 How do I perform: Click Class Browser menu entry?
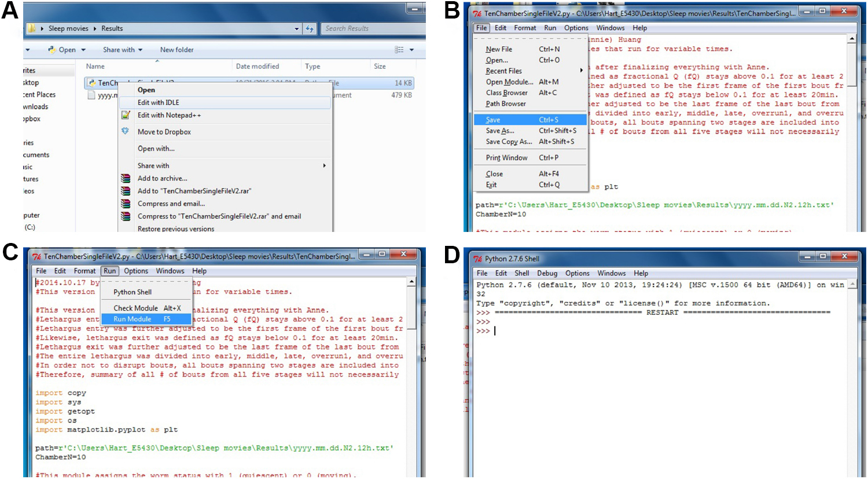point(507,93)
